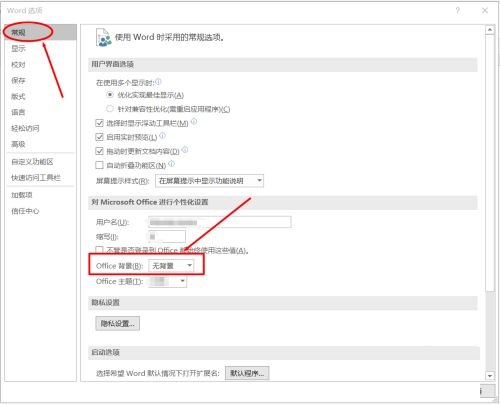500x405 pixels.
Task: Open the Office 主题 dropdown
Action: [x=167, y=281]
